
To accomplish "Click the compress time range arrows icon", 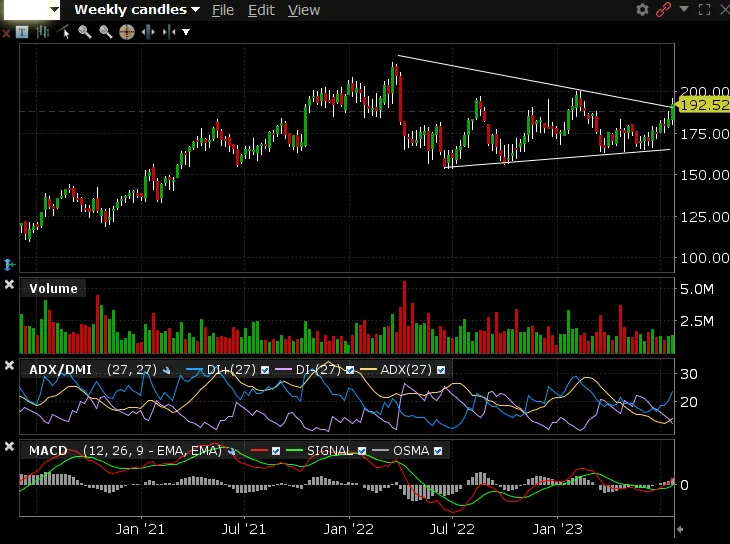I will (x=169, y=32).
